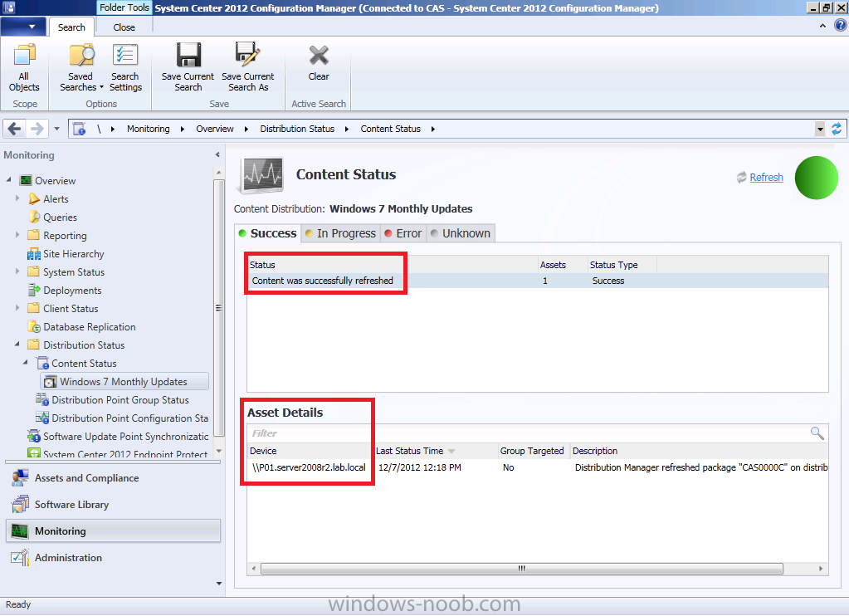The image size is (849, 616).
Task: Click the navigation tree vertical scrollbar
Action: pyautogui.click(x=219, y=308)
